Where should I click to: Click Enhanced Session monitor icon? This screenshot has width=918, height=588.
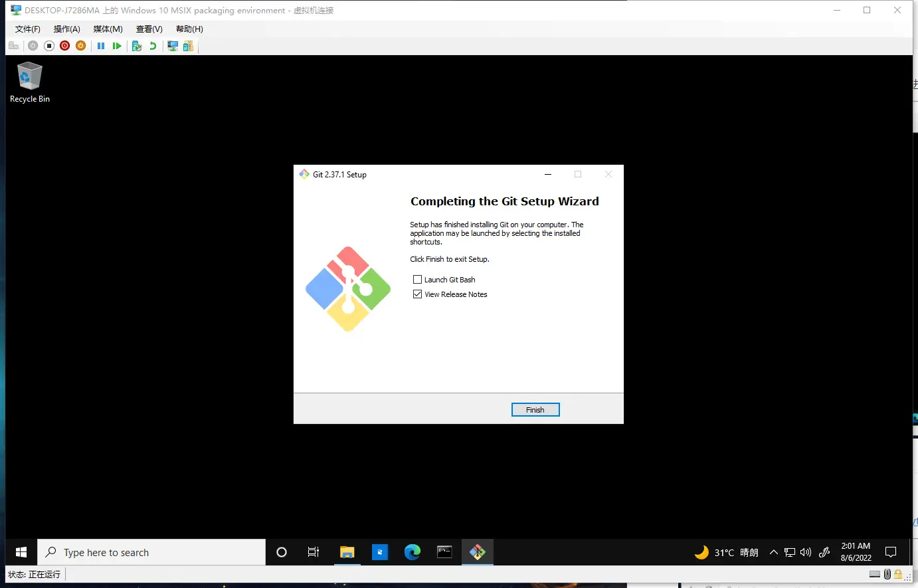pyautogui.click(x=173, y=46)
